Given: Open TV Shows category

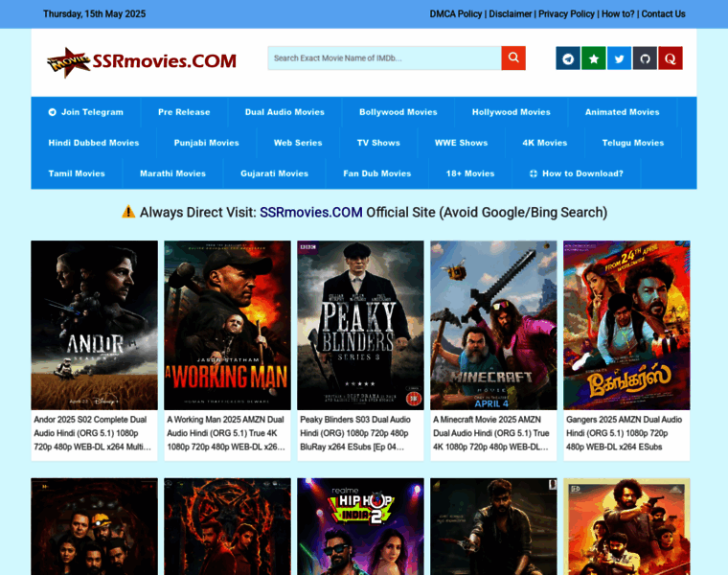Looking at the screenshot, I should pos(378,143).
